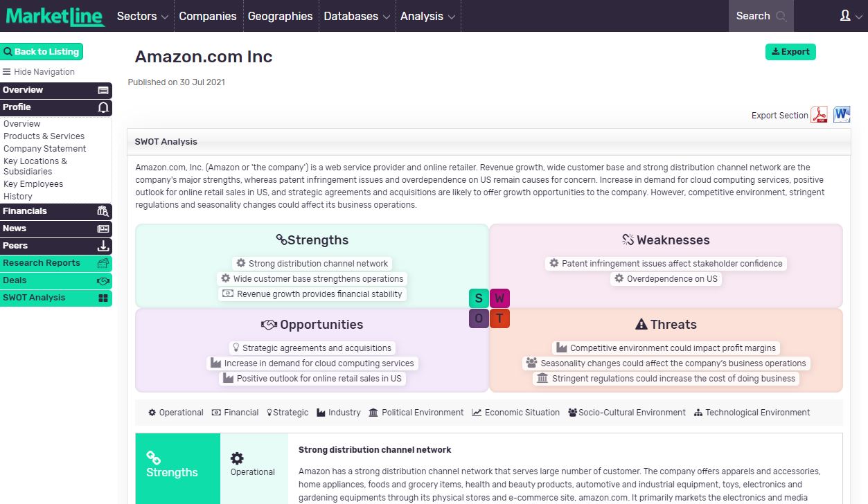Open Key Employees profile link
This screenshot has height=504, width=868.
pos(33,184)
